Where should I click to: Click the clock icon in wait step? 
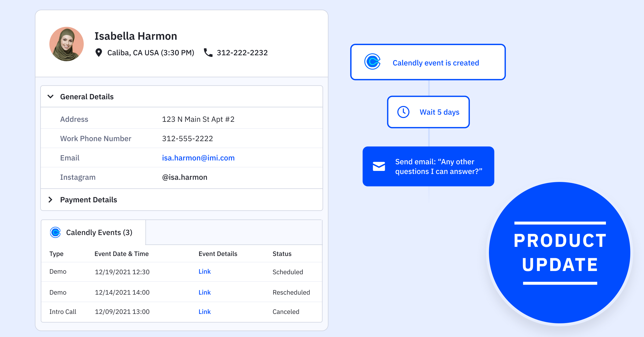403,112
